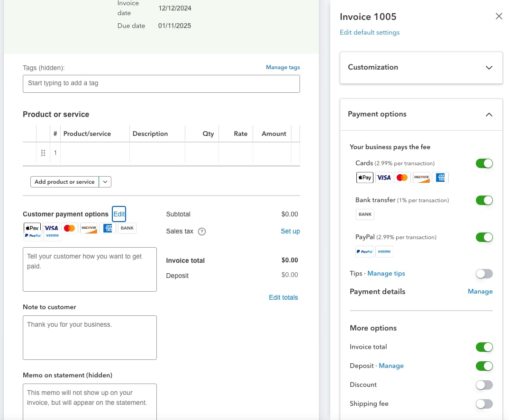Open the Add product or service dropdown arrow
Image resolution: width=509 pixels, height=420 pixels.
[105, 182]
